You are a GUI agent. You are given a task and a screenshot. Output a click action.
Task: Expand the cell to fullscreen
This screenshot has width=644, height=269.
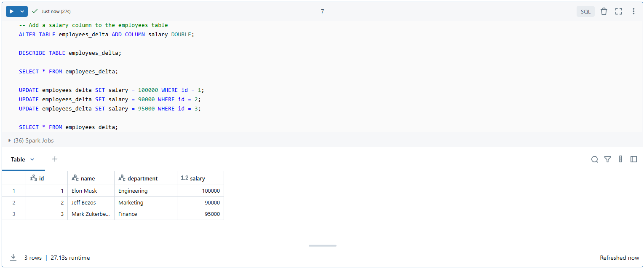click(x=618, y=11)
